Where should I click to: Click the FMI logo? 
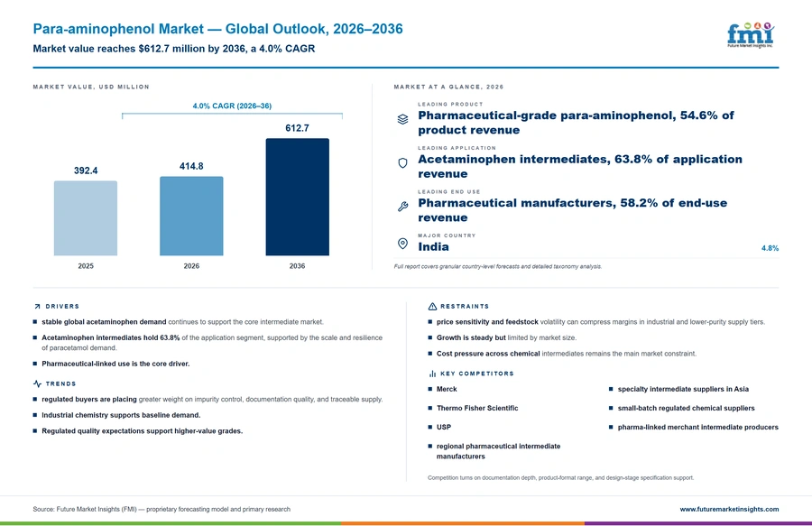point(751,35)
